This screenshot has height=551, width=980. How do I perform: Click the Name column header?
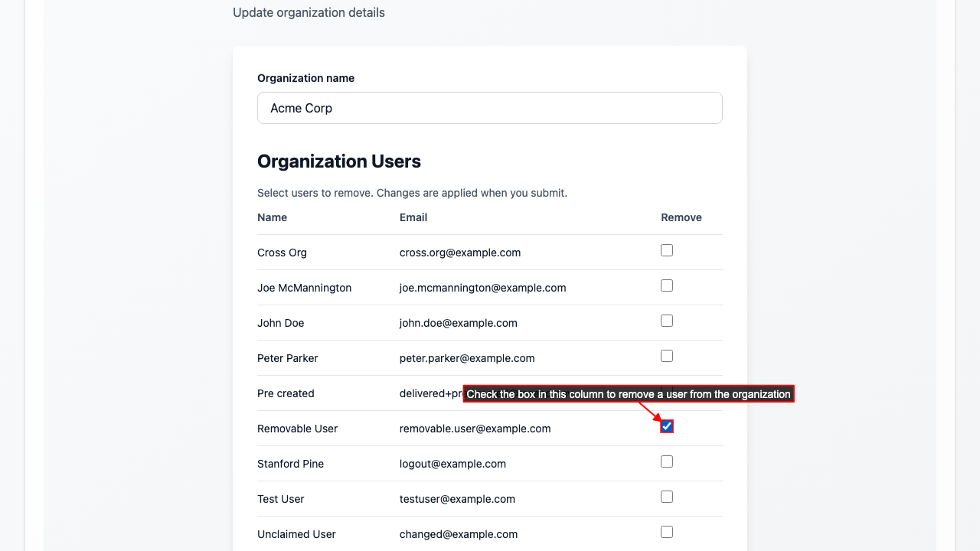pos(272,217)
